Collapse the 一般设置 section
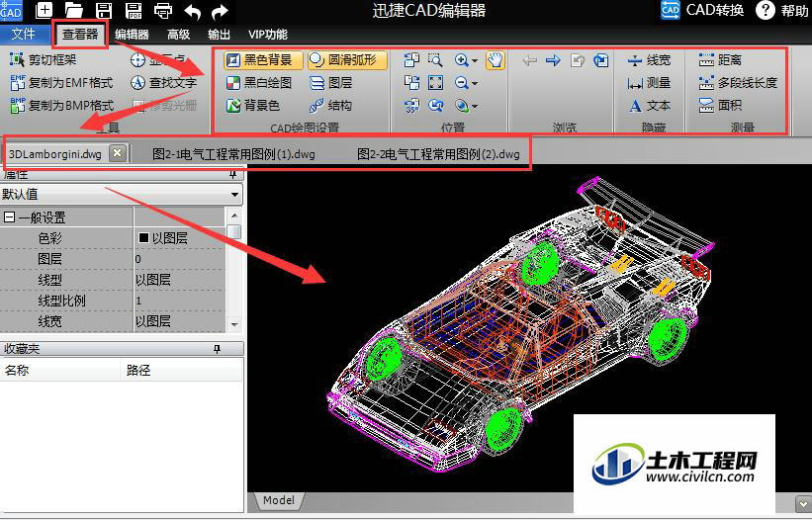 coord(9,217)
